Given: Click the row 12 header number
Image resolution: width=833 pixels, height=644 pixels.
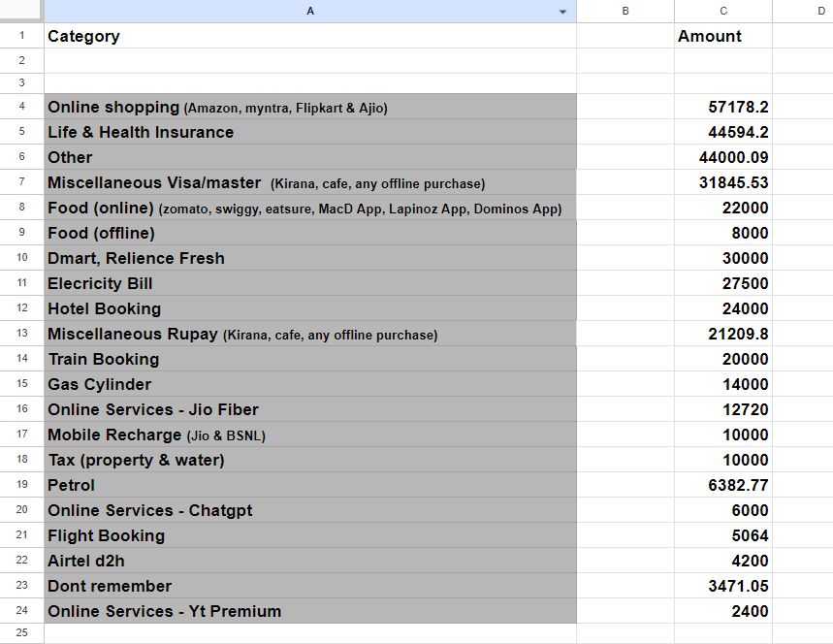Looking at the screenshot, I should pos(21,308).
